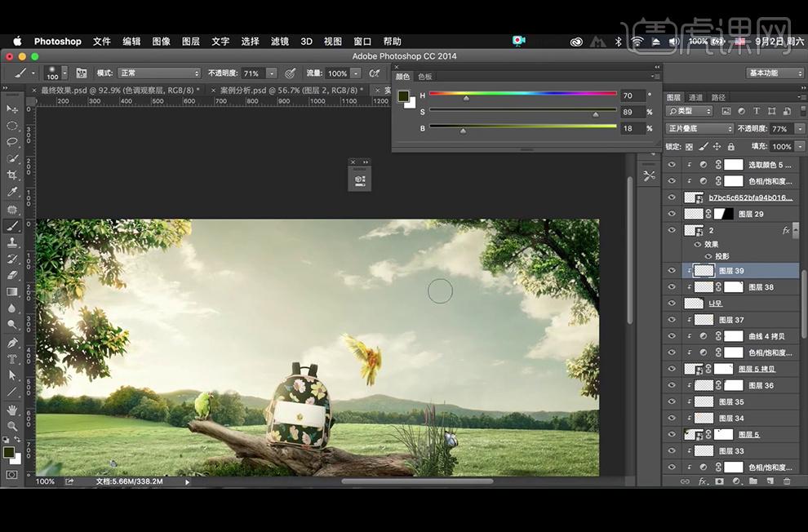Open layer fill 100% dropdown arrow

point(800,147)
